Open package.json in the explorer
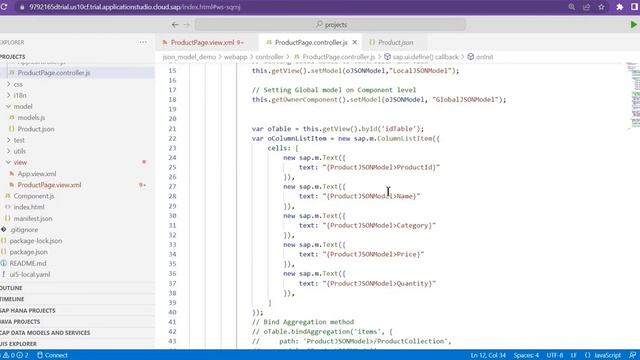Viewport: 640px width, 360px height. point(29,252)
